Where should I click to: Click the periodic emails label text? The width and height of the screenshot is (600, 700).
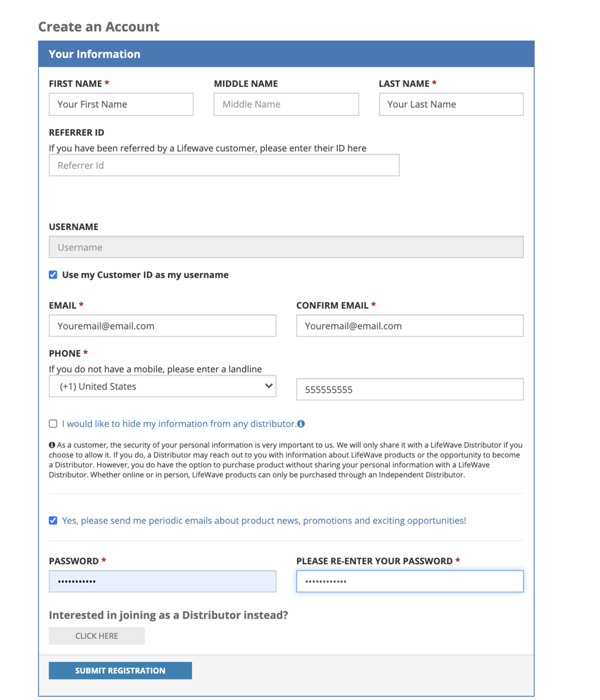click(x=264, y=520)
